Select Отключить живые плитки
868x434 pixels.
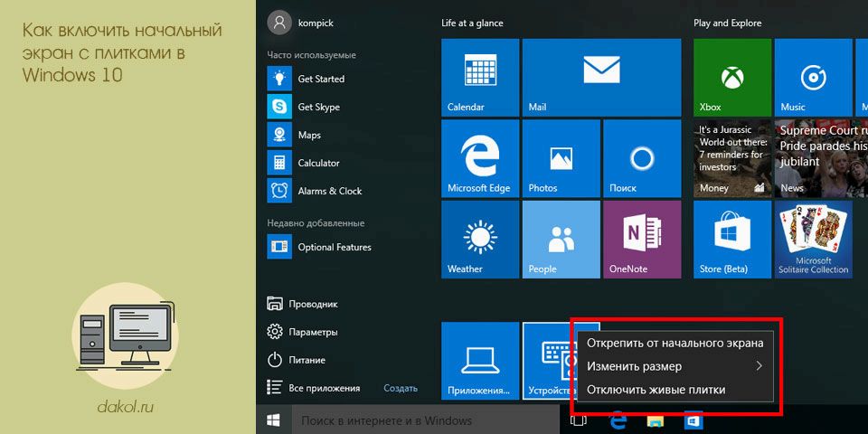click(x=675, y=390)
